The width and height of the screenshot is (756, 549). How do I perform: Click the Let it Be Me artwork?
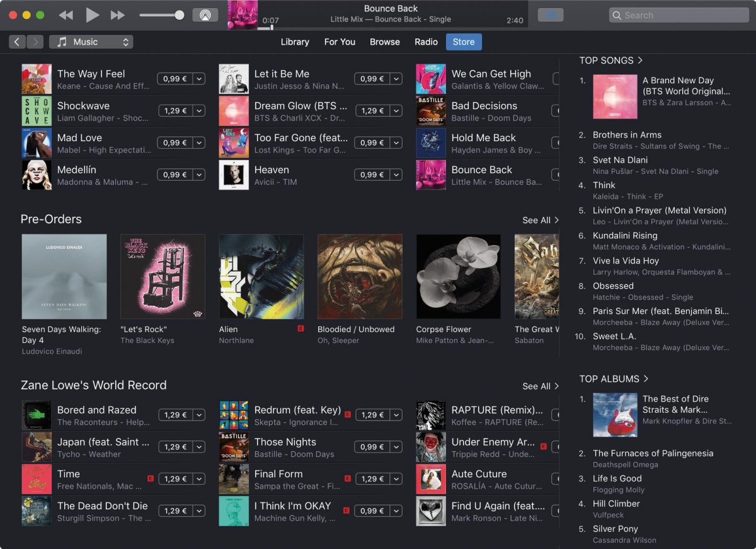(x=234, y=79)
